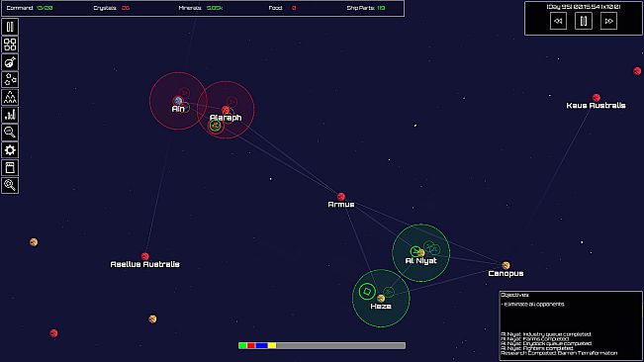Select the Alaraph star system
Screen dimensions: 644x362
click(226, 110)
